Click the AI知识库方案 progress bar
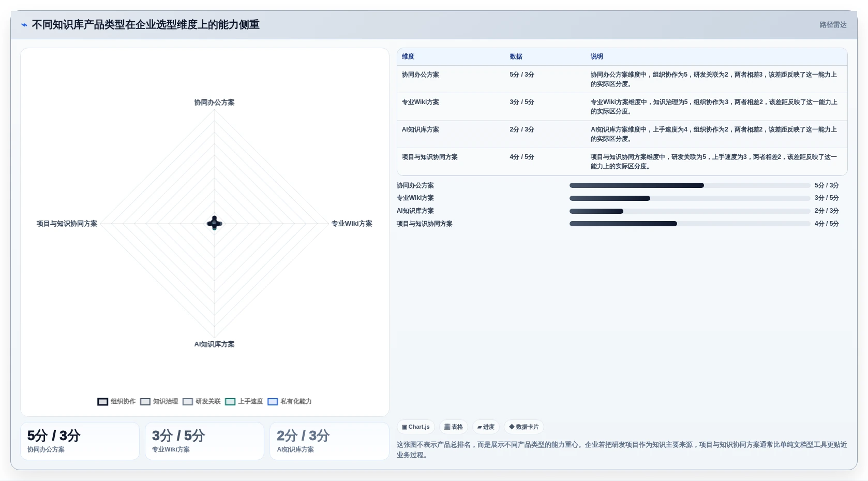The height and width of the screenshot is (481, 868). [690, 211]
